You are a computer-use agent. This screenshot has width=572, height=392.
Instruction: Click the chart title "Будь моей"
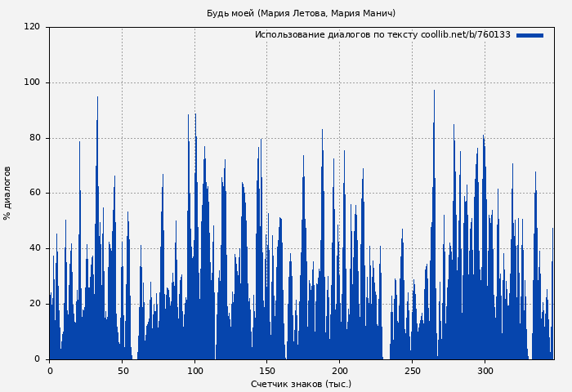coord(301,13)
